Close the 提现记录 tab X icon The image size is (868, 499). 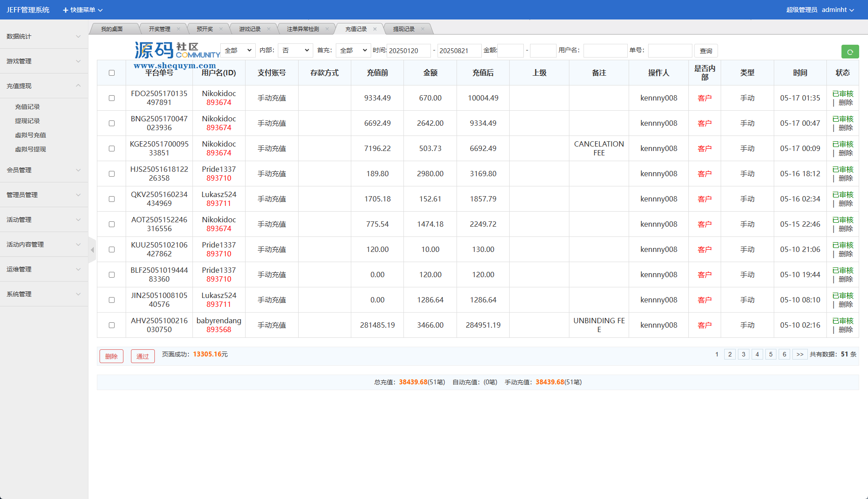pyautogui.click(x=422, y=29)
